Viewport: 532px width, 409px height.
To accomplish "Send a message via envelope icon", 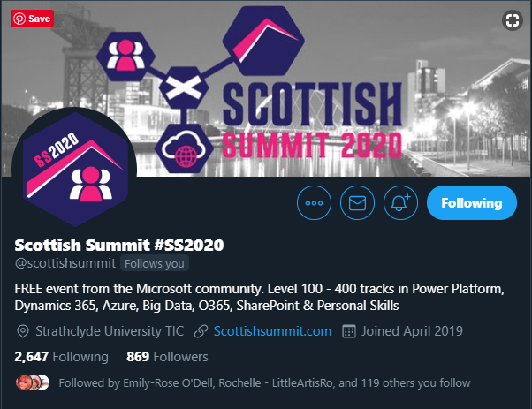I will [357, 203].
